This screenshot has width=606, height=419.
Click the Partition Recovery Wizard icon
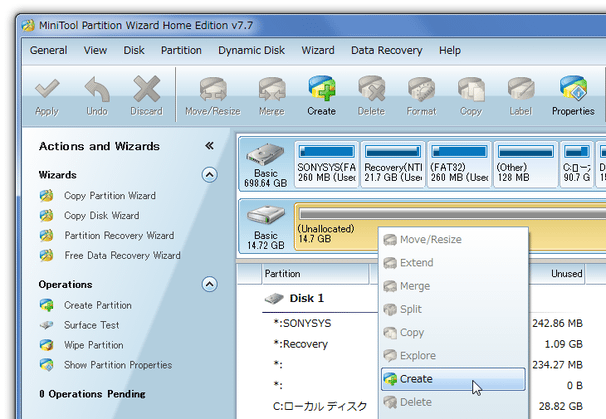coord(47,235)
